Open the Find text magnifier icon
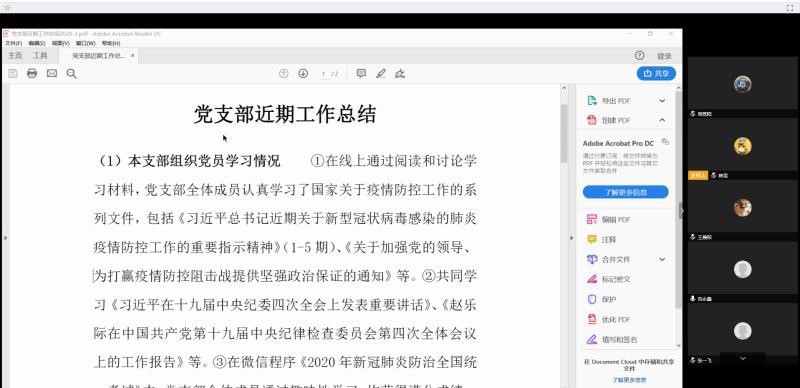Viewport: 800px width, 388px height. pos(71,74)
